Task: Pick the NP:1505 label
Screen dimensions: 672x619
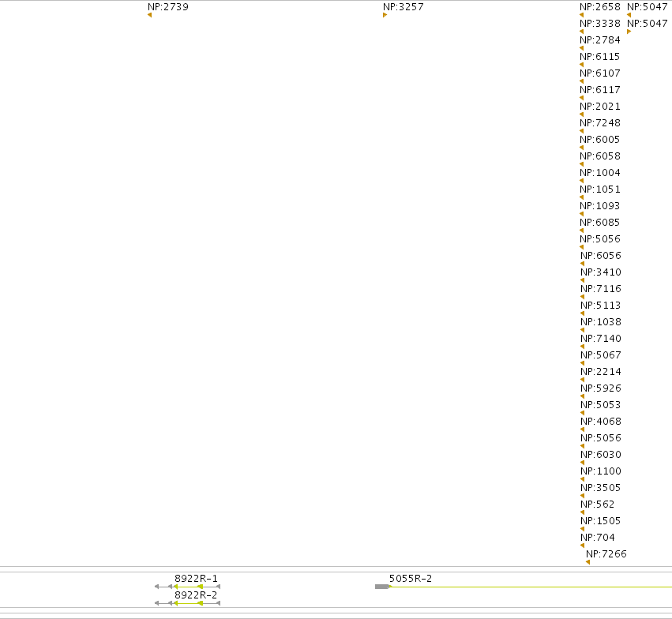Action: click(601, 521)
